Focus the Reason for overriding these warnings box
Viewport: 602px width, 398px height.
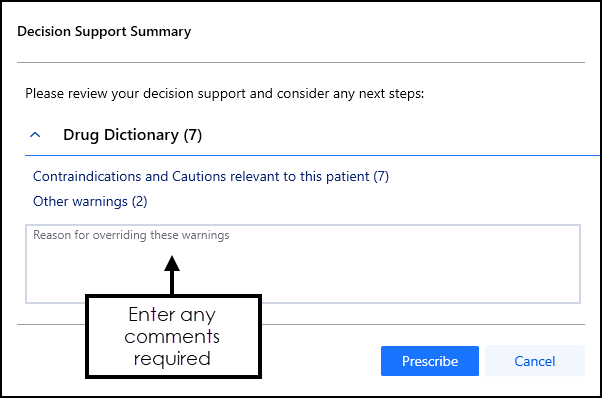pyautogui.click(x=303, y=264)
